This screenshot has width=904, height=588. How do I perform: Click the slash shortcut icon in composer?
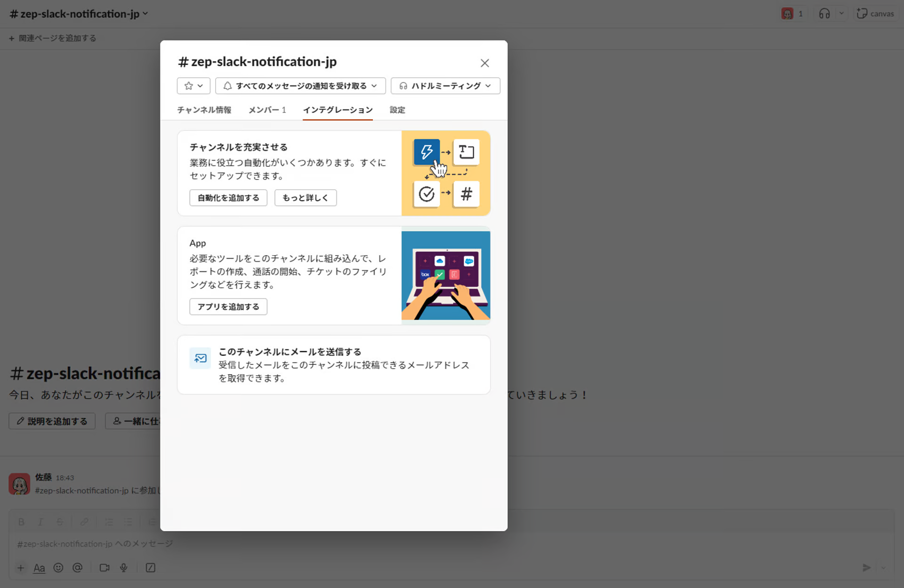coord(151,568)
